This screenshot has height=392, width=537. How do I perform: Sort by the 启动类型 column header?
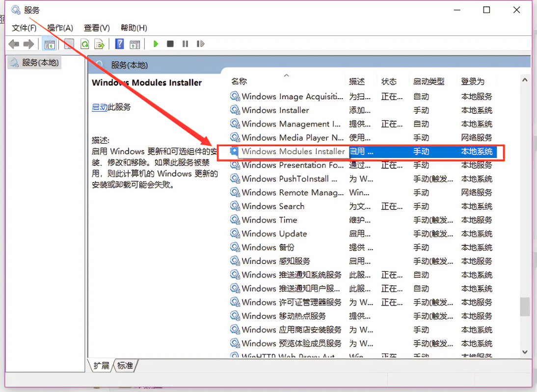coord(429,81)
